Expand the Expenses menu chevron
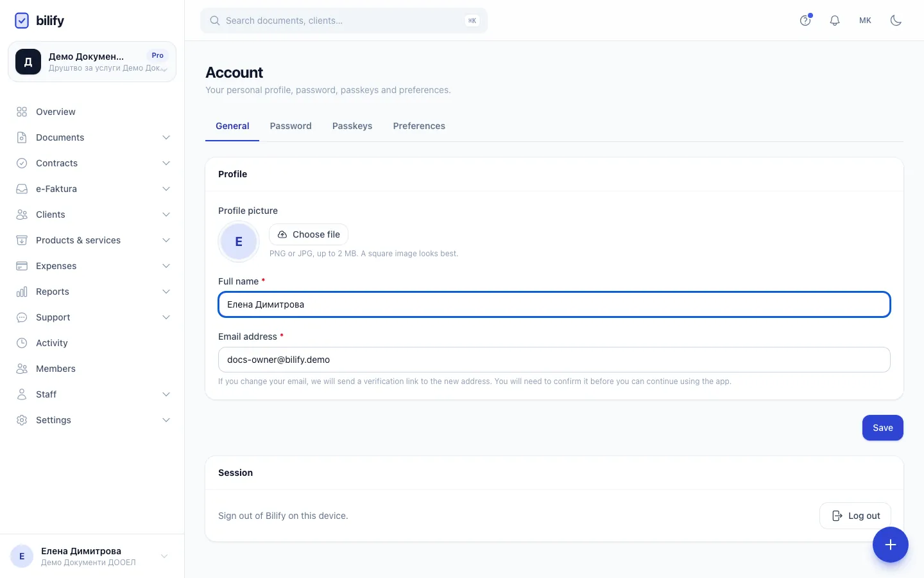This screenshot has width=924, height=578. [166, 266]
